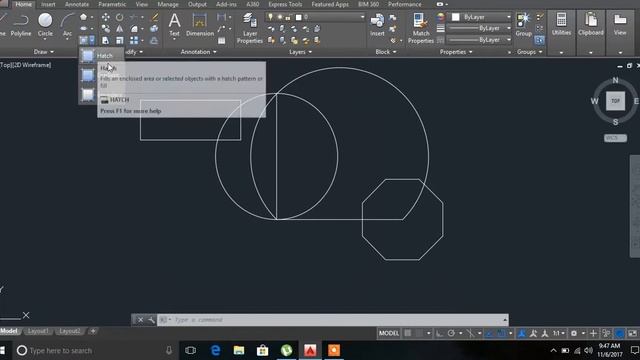Viewport: 640px width, 360px height.
Task: Expand the Groups panel
Action: (x=529, y=52)
